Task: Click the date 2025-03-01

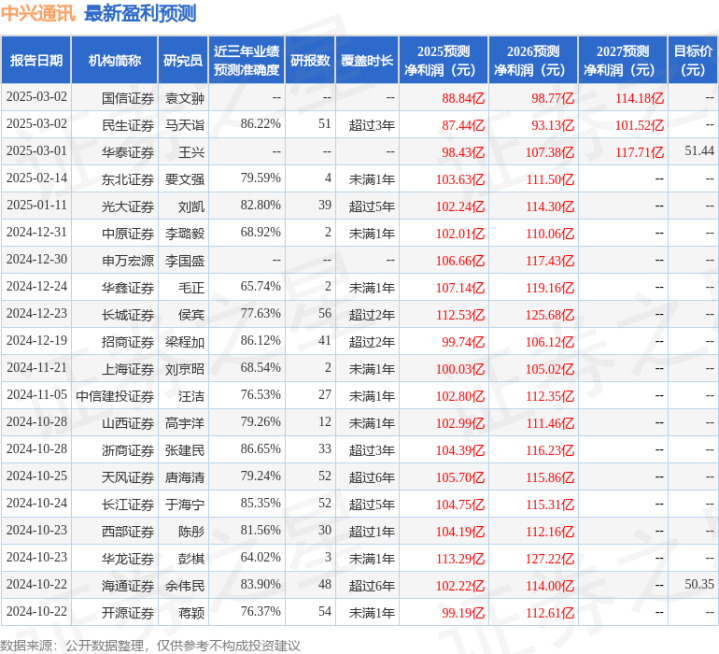Action: point(37,150)
